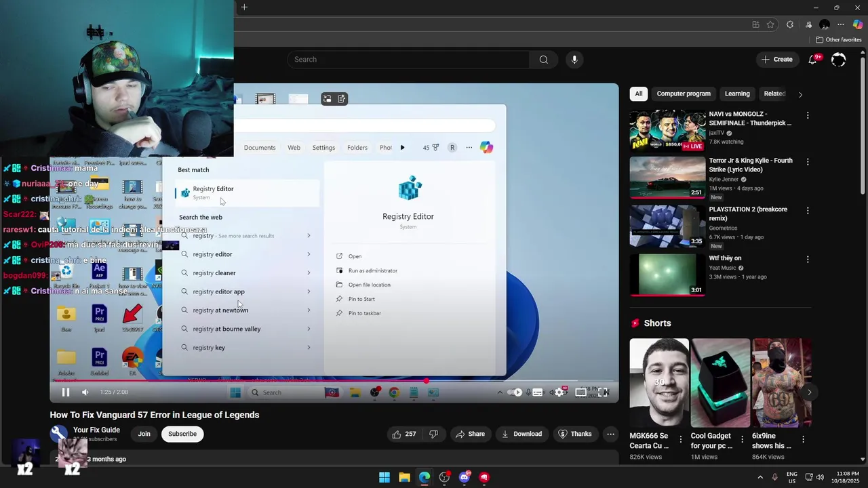Open options menu for NAVI vs MONGOLZ video
The height and width of the screenshot is (488, 868).
click(x=807, y=115)
